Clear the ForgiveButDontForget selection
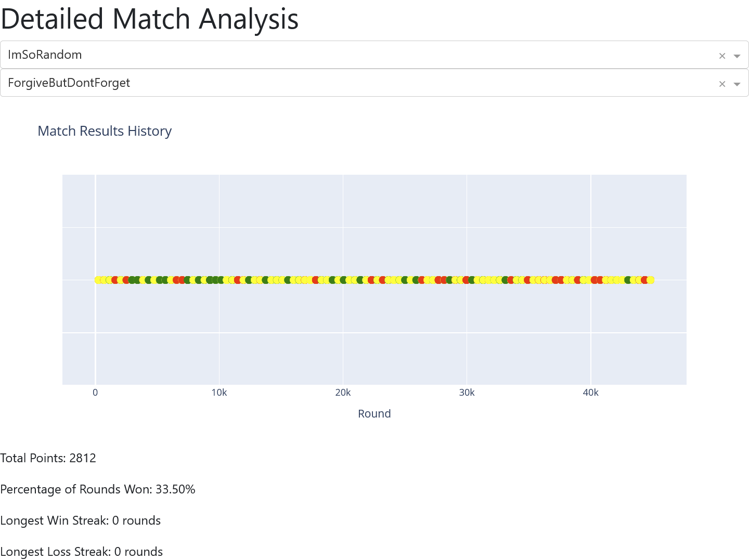This screenshot has width=749, height=560. (x=722, y=84)
